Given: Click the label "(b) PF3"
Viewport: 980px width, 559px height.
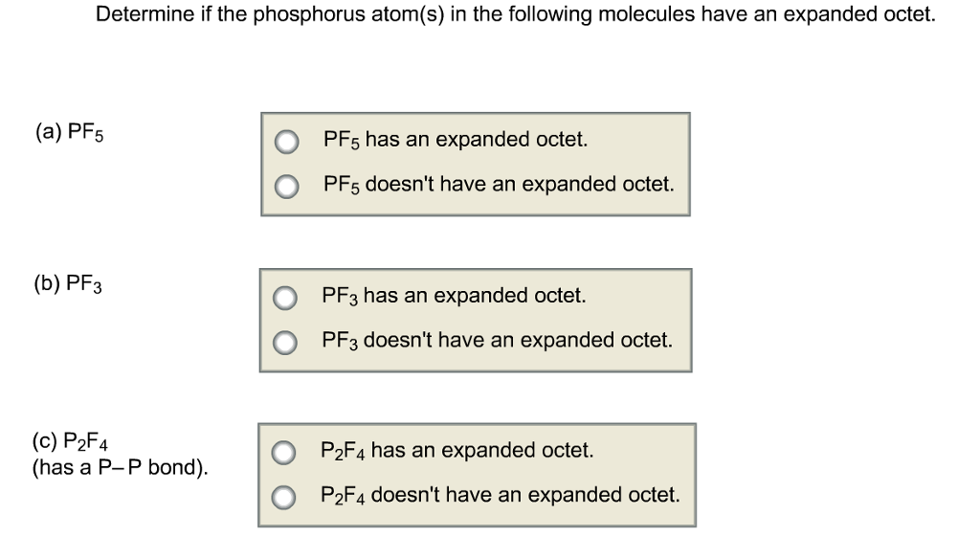Looking at the screenshot, I should [x=68, y=284].
